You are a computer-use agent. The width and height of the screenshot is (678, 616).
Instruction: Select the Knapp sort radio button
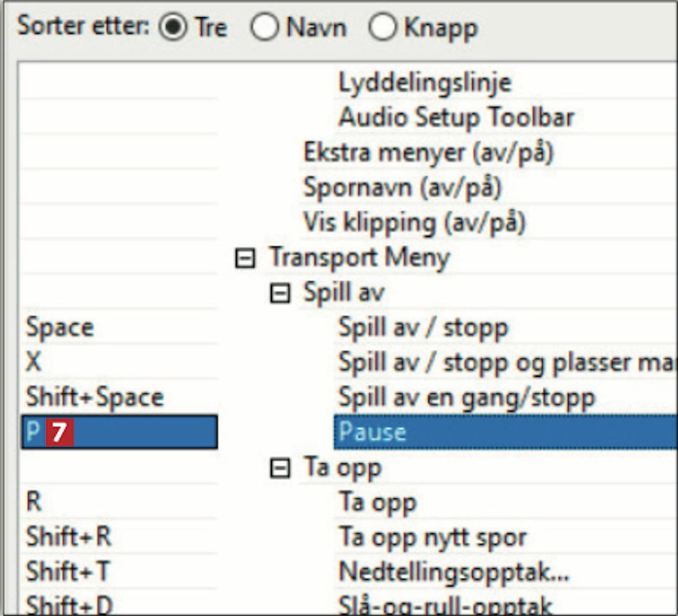point(382,27)
